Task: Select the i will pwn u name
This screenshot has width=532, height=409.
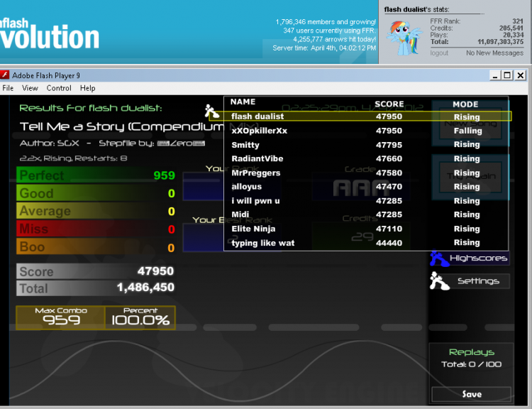Action: tap(255, 201)
